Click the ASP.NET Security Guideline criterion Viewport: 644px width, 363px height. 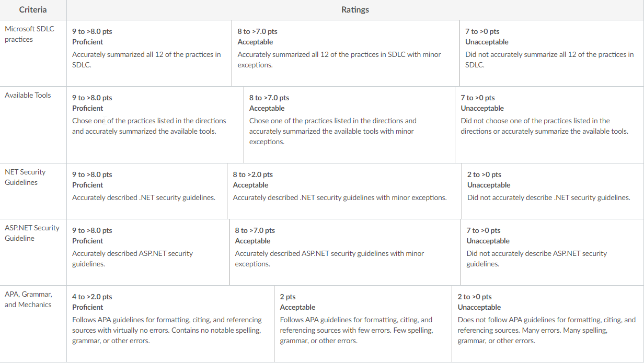[x=33, y=252]
